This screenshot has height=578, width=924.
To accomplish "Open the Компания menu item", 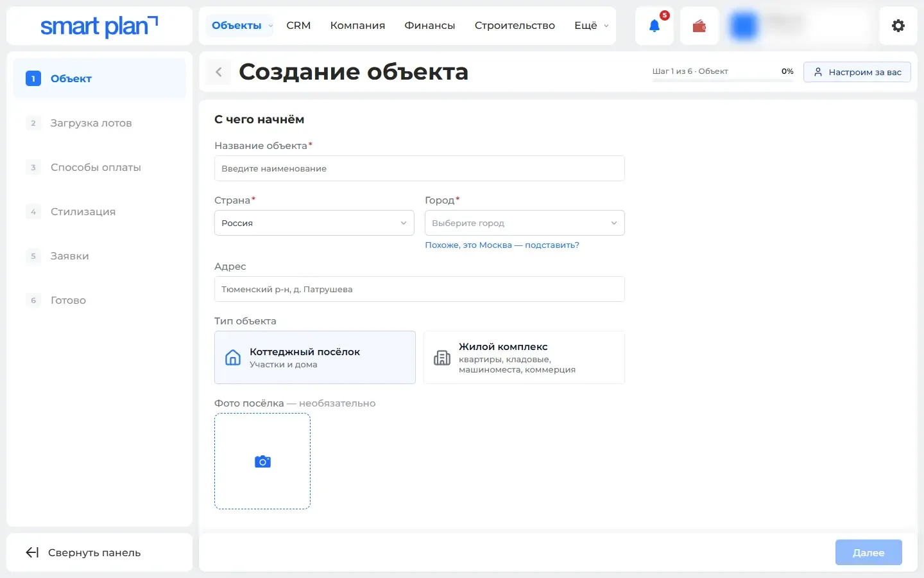I will (x=357, y=26).
